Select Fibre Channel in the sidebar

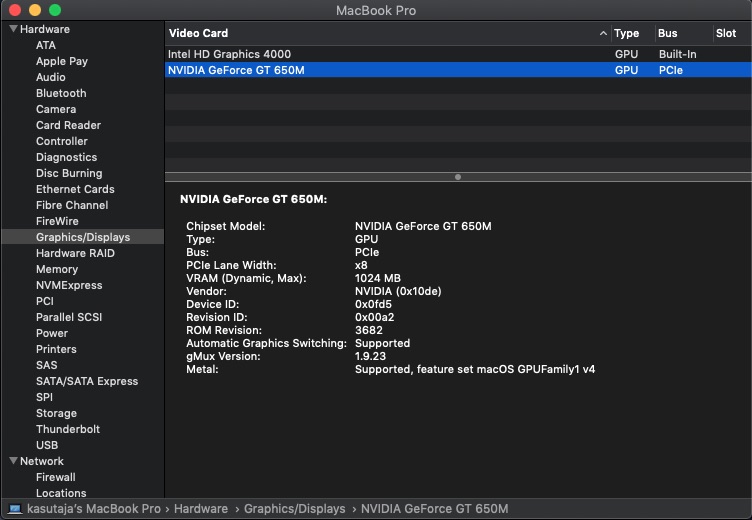point(72,205)
